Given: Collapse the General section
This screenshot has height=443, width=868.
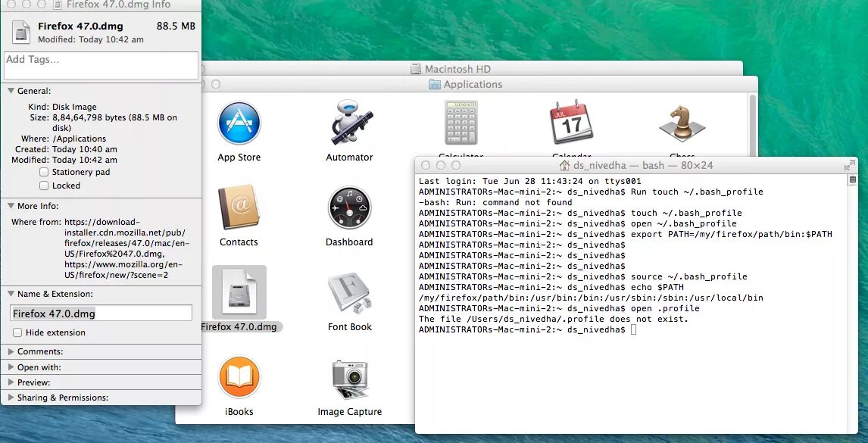Looking at the screenshot, I should [11, 91].
